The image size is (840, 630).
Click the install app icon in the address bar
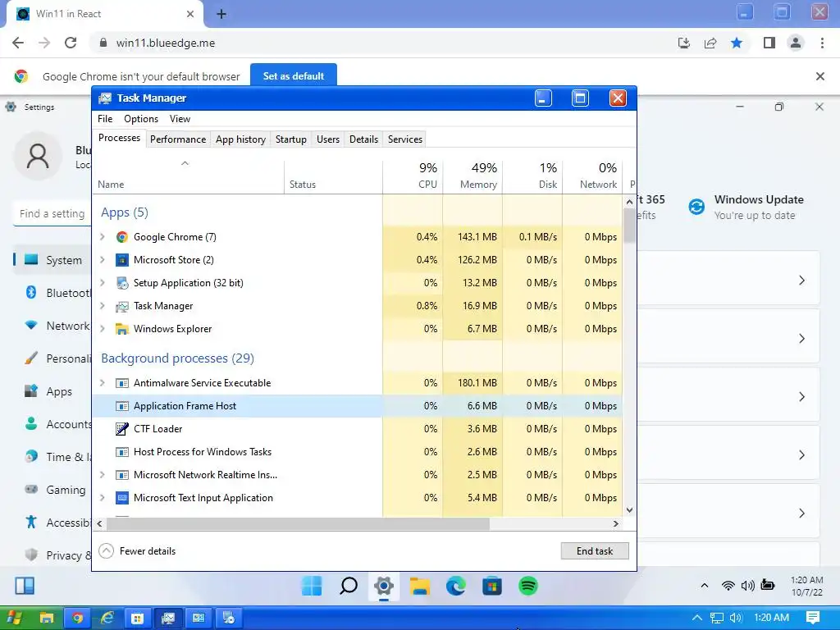pyautogui.click(x=683, y=43)
